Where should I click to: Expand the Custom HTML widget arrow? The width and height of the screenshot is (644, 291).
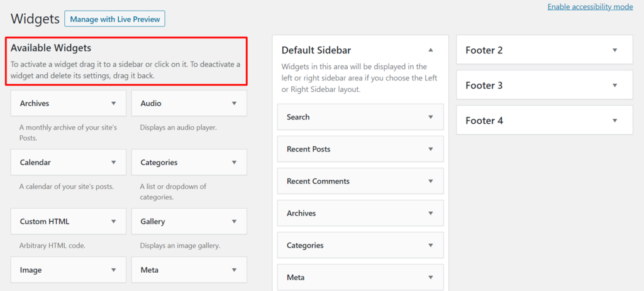tap(114, 221)
